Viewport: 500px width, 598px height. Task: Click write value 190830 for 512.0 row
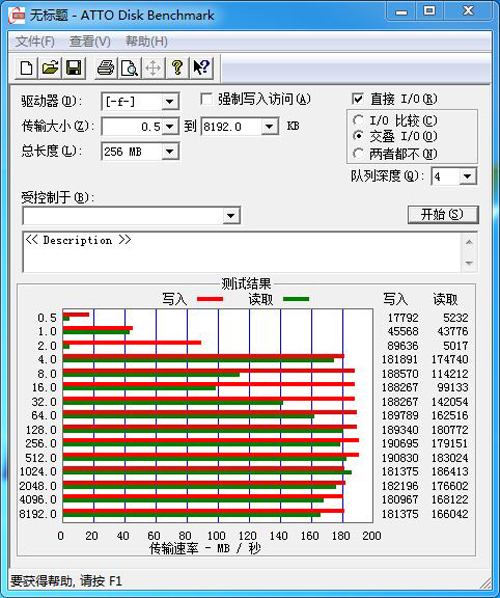pos(400,458)
